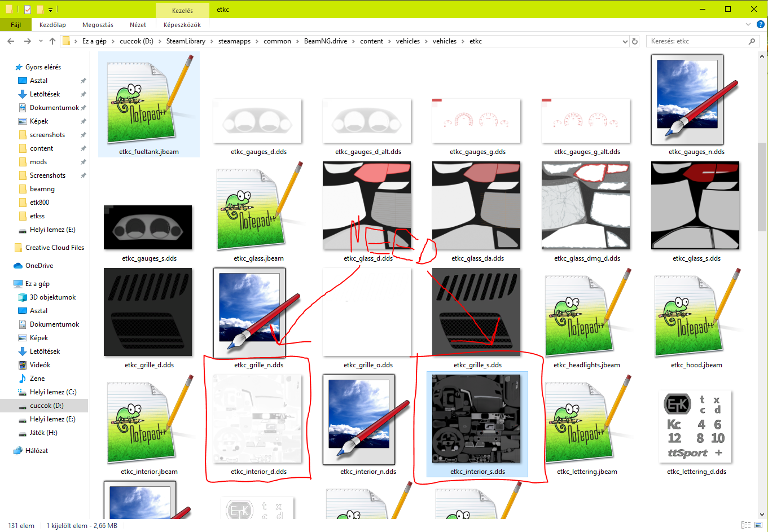Screen dimensions: 768x532
Task: Open the Nézet ribbon tab
Action: [138, 25]
